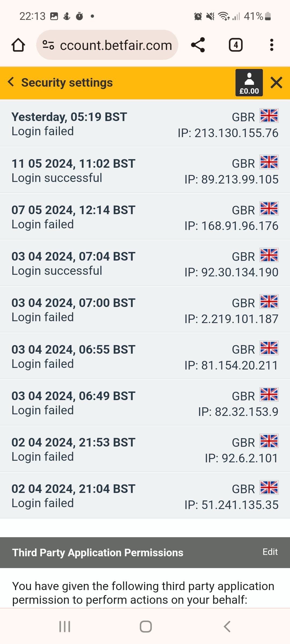The image size is (290, 644).
Task: Tap the Third Party Application Permissions heading
Action: 98,552
